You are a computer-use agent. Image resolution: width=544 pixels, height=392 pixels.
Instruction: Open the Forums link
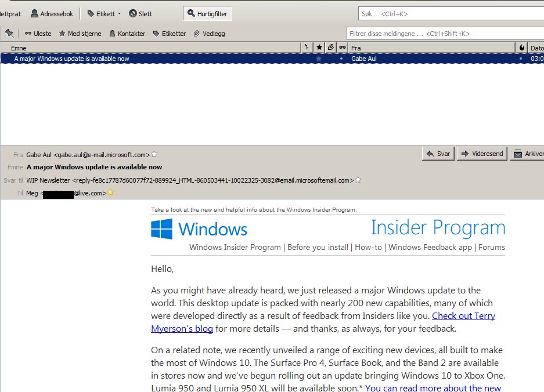click(x=492, y=247)
